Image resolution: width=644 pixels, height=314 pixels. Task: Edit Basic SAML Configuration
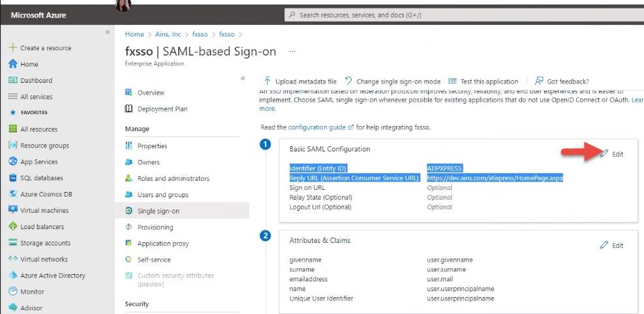click(x=612, y=154)
